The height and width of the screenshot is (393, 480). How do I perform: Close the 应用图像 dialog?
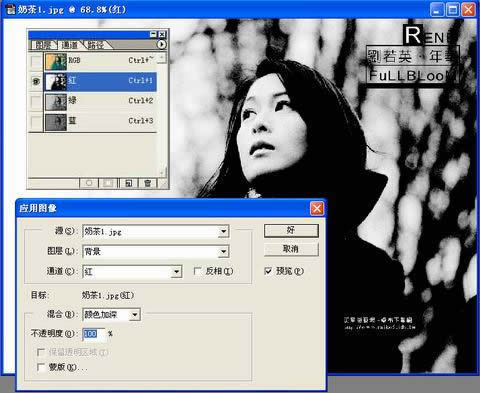tap(317, 209)
